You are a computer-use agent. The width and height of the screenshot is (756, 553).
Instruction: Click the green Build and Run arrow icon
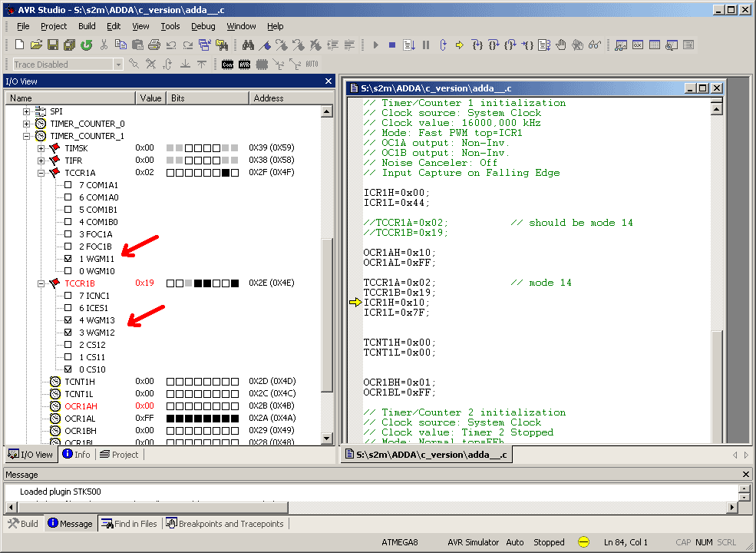pos(86,45)
